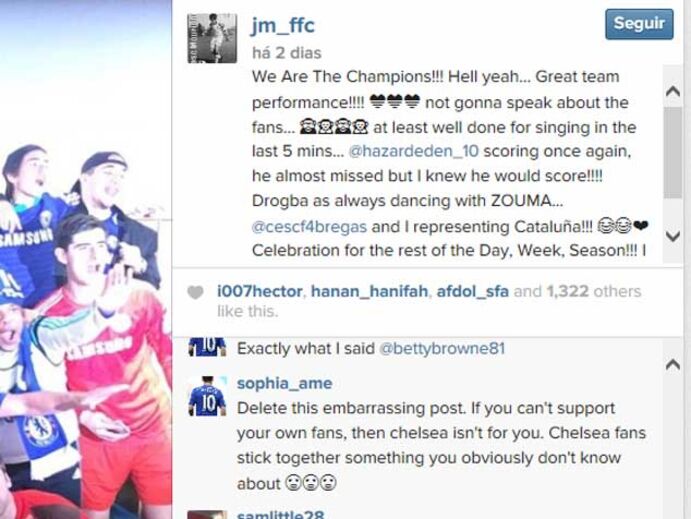
Task: Open samlittle28 commenter username
Action: click(x=280, y=515)
